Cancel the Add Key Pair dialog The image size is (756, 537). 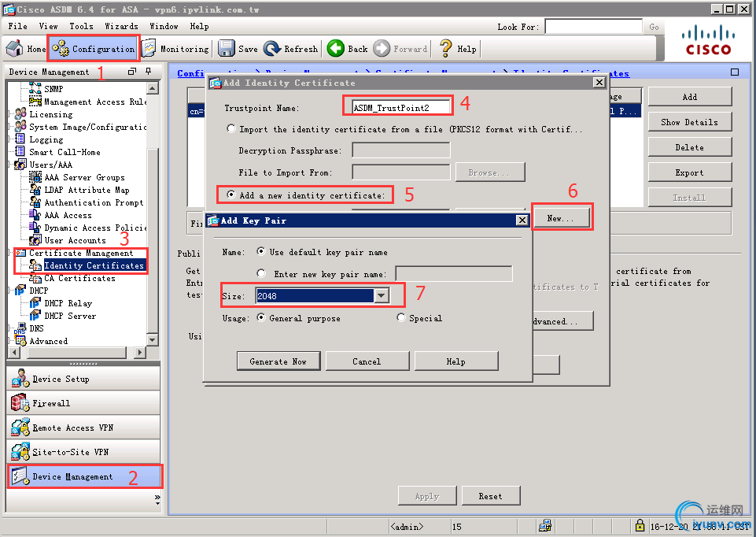[367, 361]
